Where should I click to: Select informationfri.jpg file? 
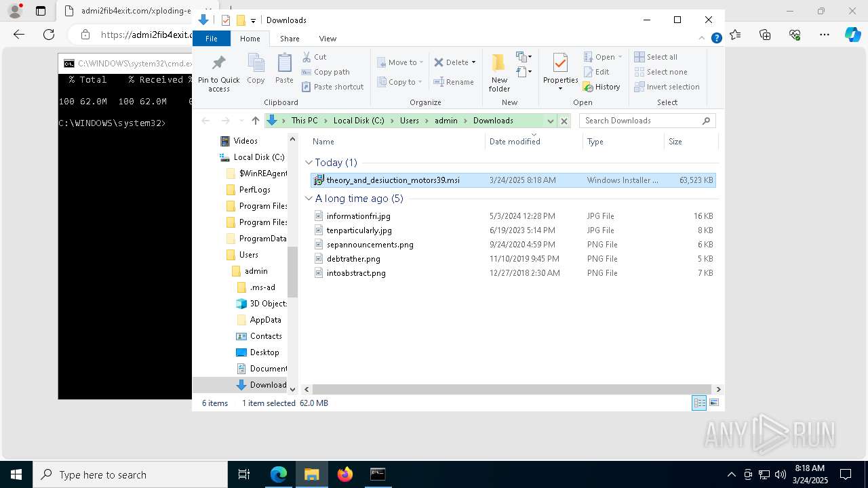point(513,216)
